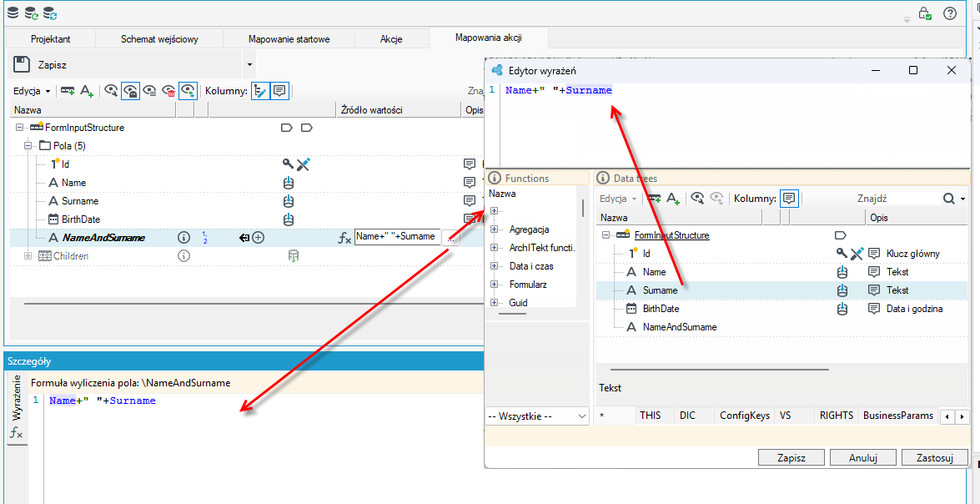Viewport: 980px width, 504px height.
Task: Click the plus circle icon on NameAndSurname row
Action: coord(258,238)
